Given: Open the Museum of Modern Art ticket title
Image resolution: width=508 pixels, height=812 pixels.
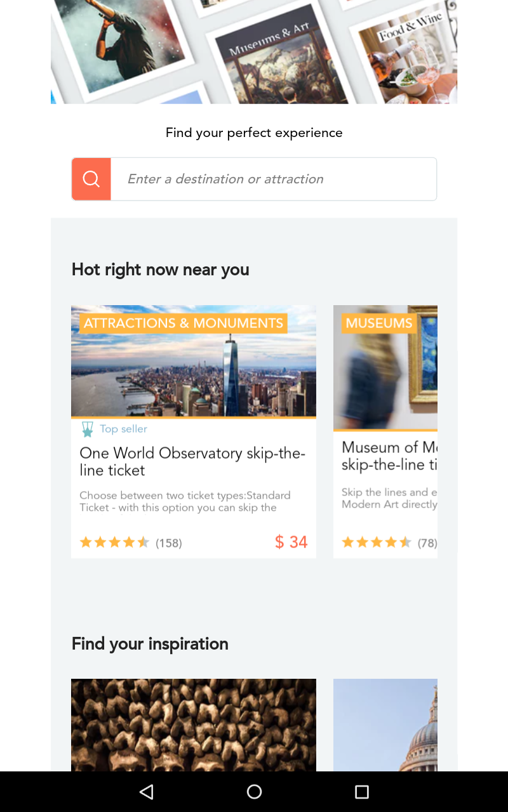Looking at the screenshot, I should [389, 455].
